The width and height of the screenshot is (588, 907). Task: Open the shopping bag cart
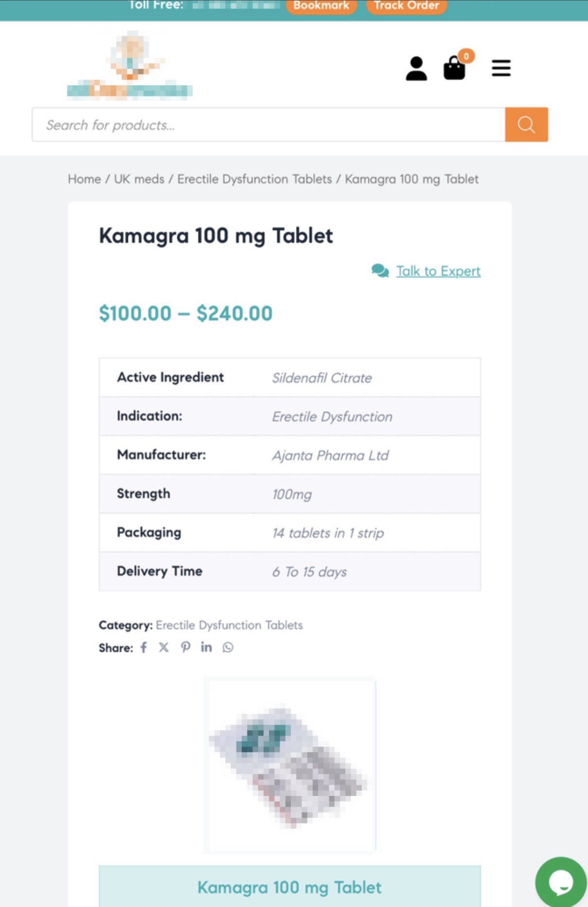tap(455, 68)
